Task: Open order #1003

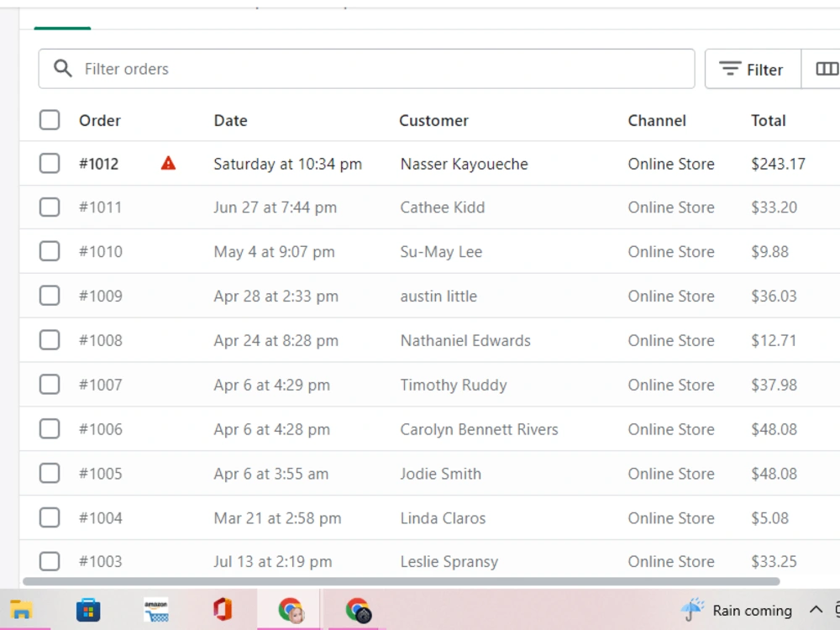Action: pyautogui.click(x=101, y=562)
